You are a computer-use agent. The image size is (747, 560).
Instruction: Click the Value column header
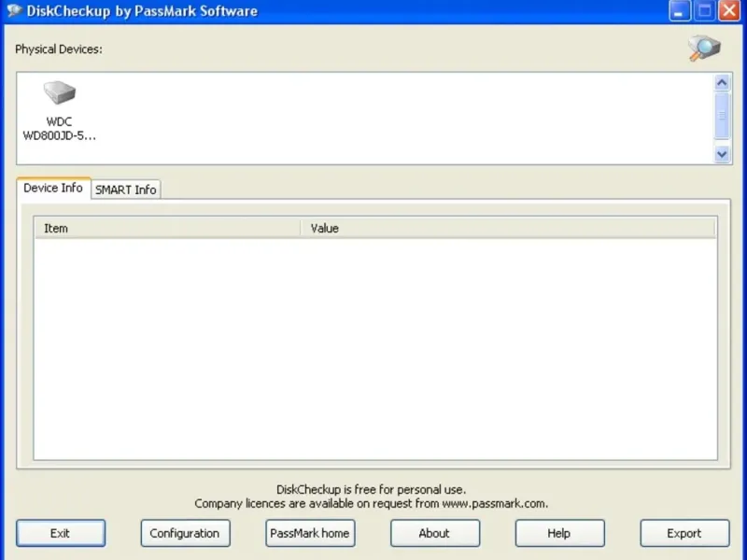[508, 228]
